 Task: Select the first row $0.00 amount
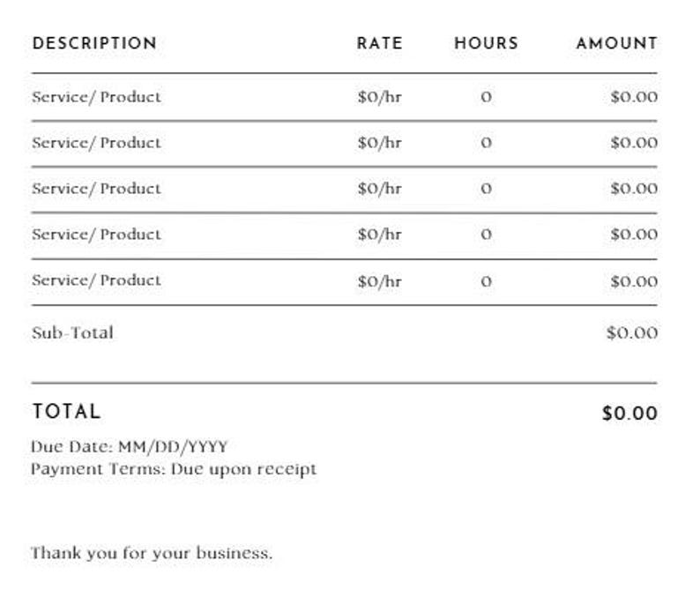point(634,97)
